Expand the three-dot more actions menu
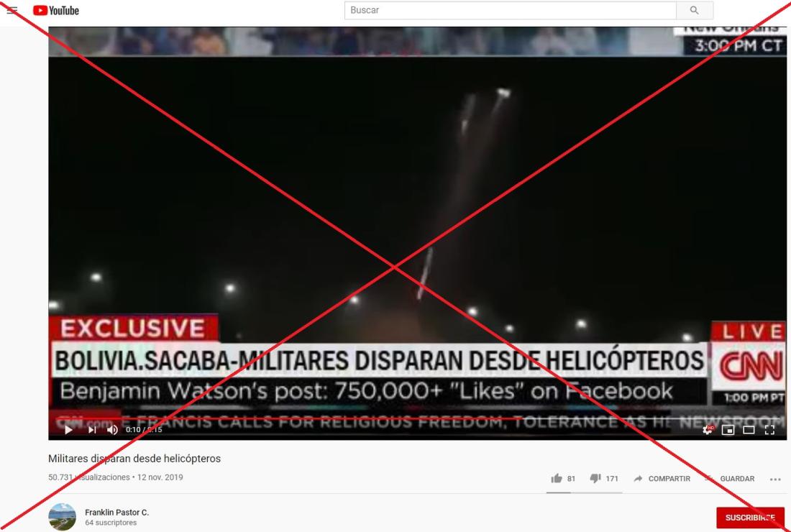Viewport: 791px width, 532px height. [775, 479]
